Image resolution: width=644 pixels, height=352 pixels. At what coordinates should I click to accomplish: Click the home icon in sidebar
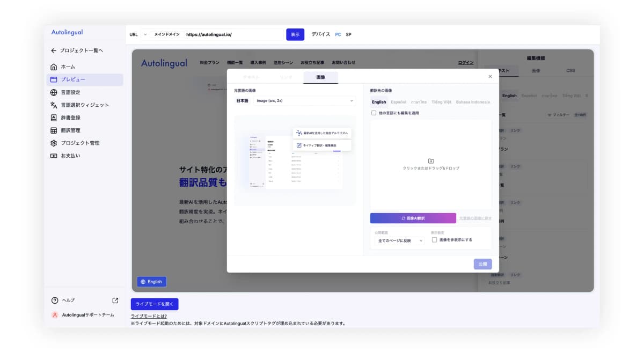point(54,67)
